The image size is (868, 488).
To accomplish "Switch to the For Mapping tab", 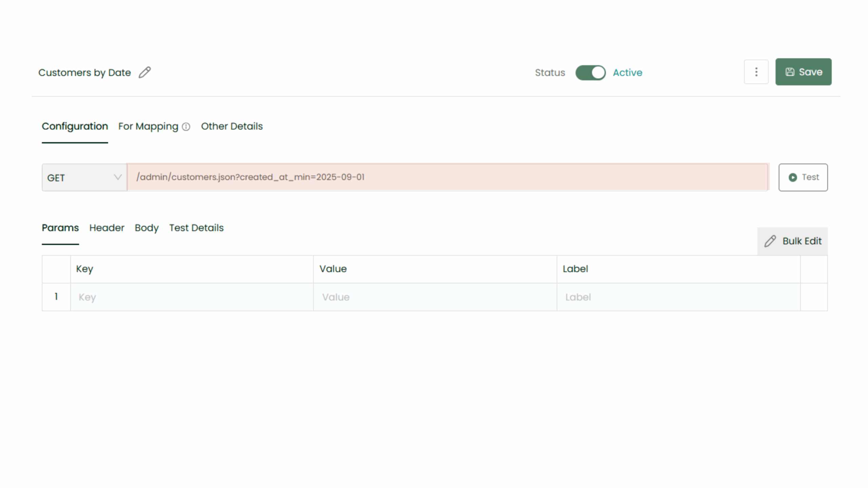I will 148,126.
